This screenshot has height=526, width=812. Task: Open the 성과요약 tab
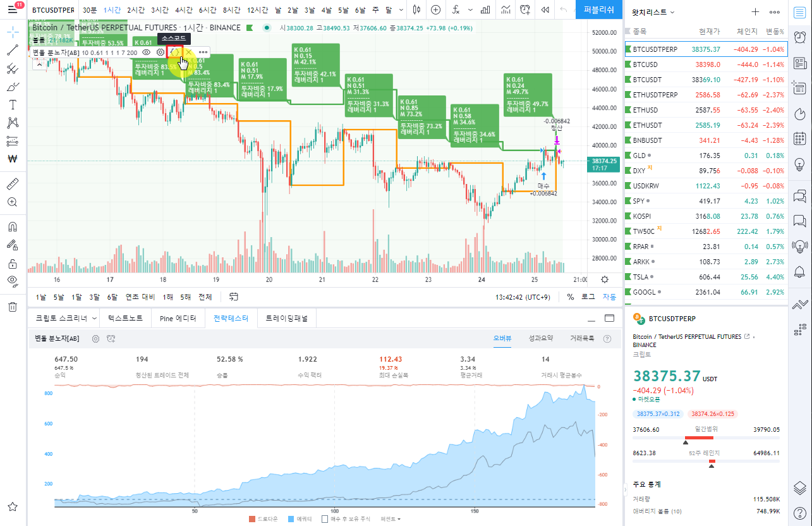point(540,338)
